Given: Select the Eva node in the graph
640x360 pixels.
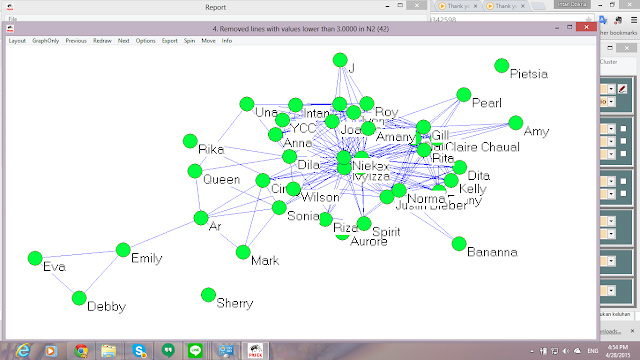Looking at the screenshot, I should 35,258.
